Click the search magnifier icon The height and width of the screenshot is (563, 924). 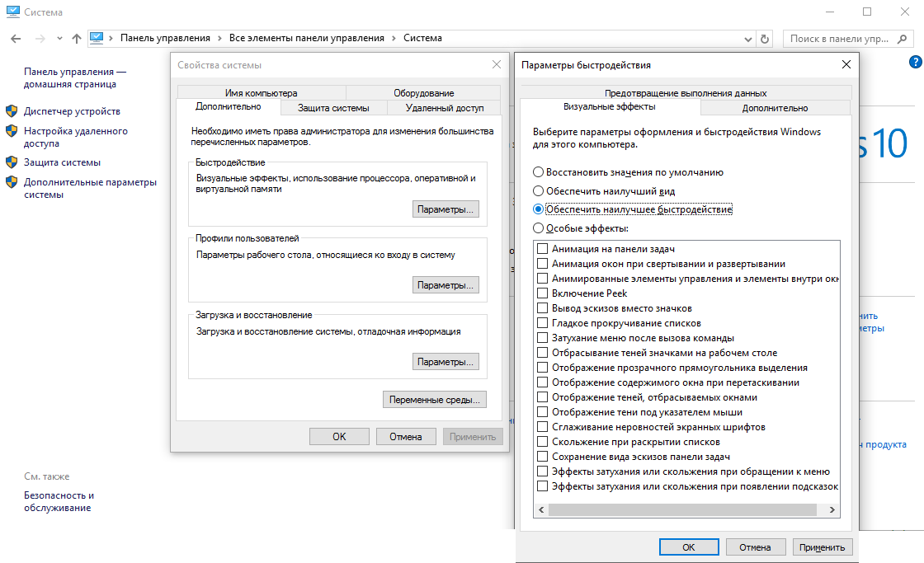tap(903, 39)
